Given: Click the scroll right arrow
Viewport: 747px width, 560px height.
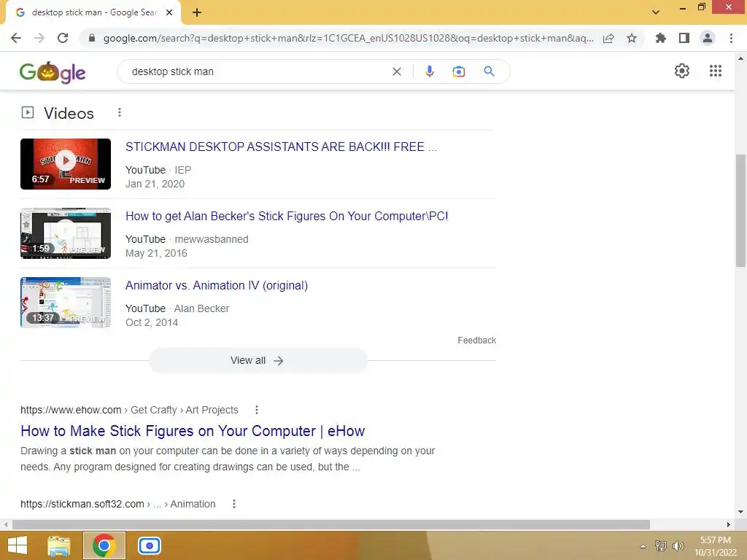Looking at the screenshot, I should 729,525.
